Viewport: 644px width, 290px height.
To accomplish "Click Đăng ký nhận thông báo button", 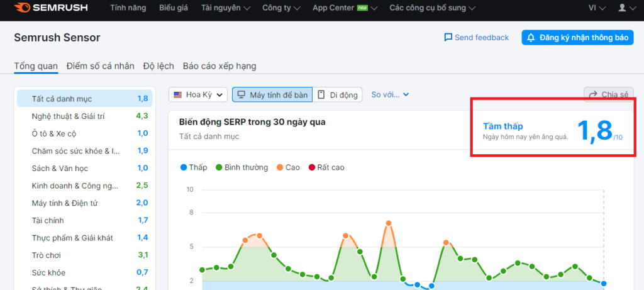I will (577, 38).
